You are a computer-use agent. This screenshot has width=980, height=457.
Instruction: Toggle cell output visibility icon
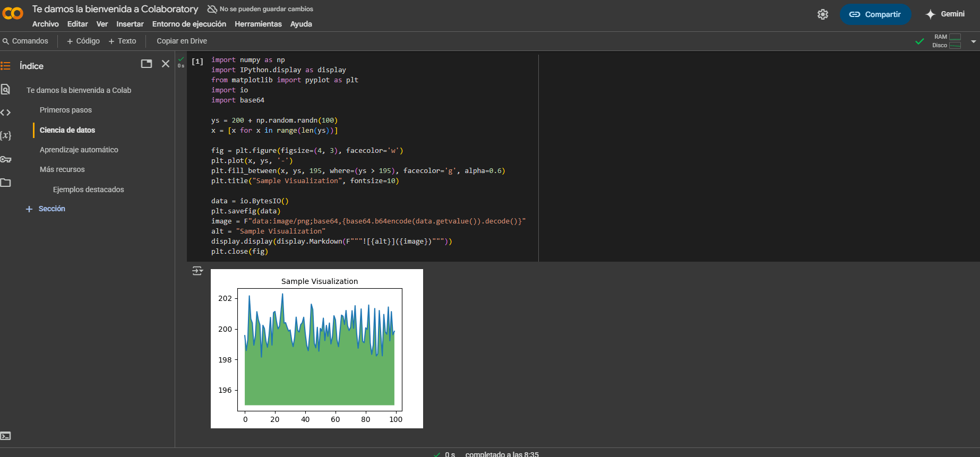tap(197, 271)
